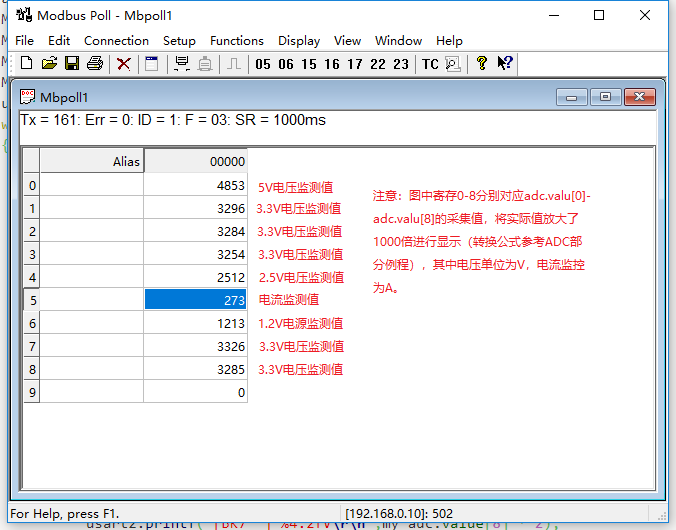676x530 pixels.
Task: Select function code 05 toolbar button
Action: [x=263, y=64]
